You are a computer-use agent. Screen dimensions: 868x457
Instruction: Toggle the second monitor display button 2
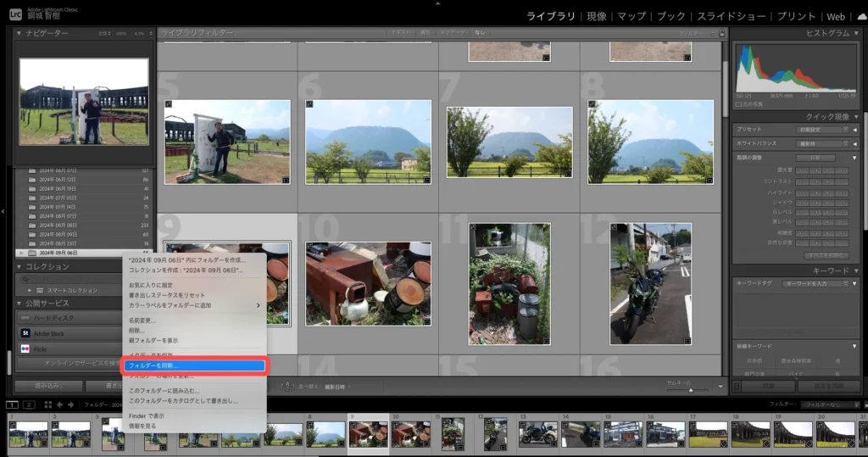[x=29, y=404]
